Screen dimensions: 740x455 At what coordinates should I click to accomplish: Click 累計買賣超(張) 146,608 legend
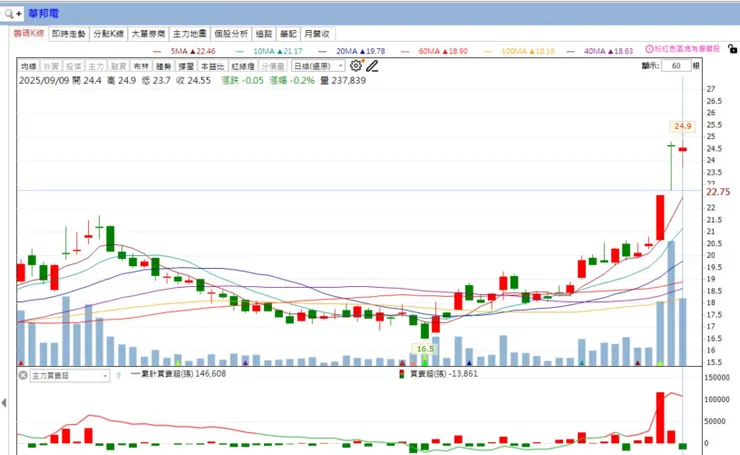point(179,374)
